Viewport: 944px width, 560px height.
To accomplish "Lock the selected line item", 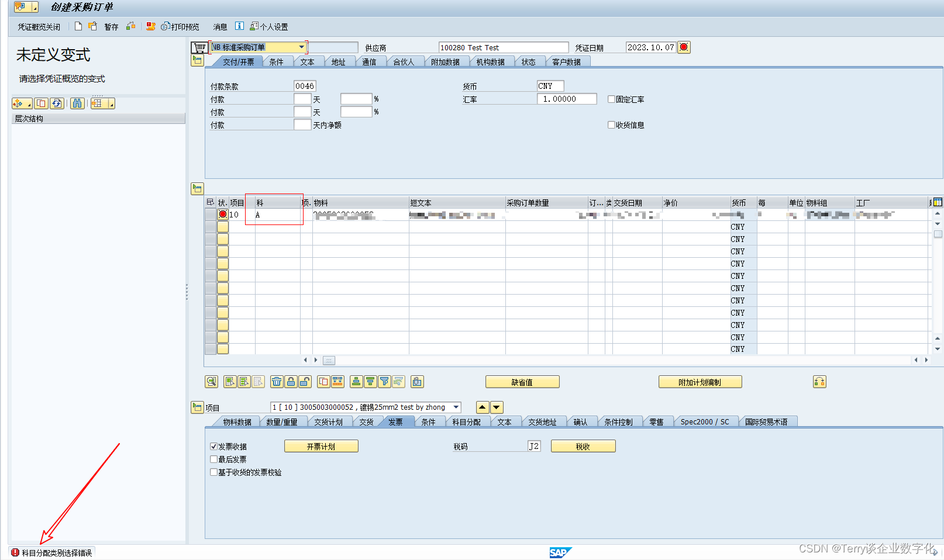I will point(291,382).
